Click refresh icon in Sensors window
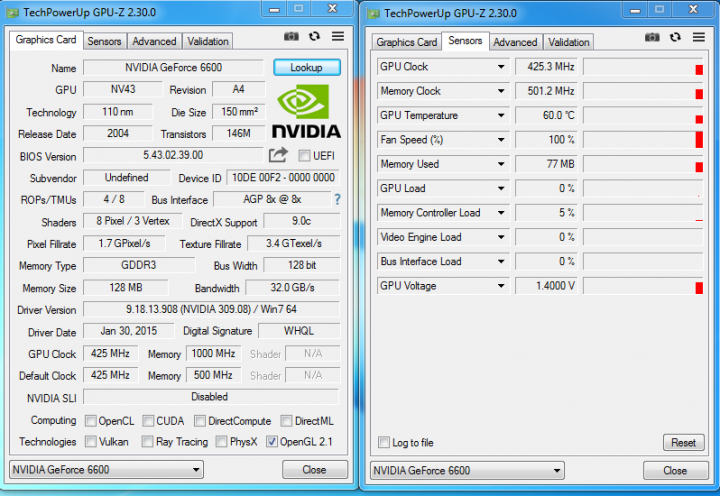Screen dimensions: 720x496 click(675, 37)
